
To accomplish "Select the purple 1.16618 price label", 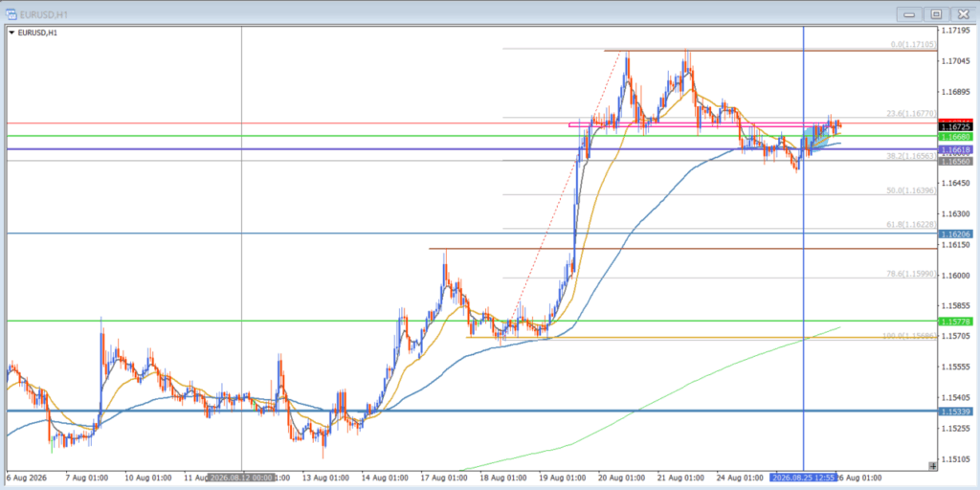I will (x=956, y=150).
